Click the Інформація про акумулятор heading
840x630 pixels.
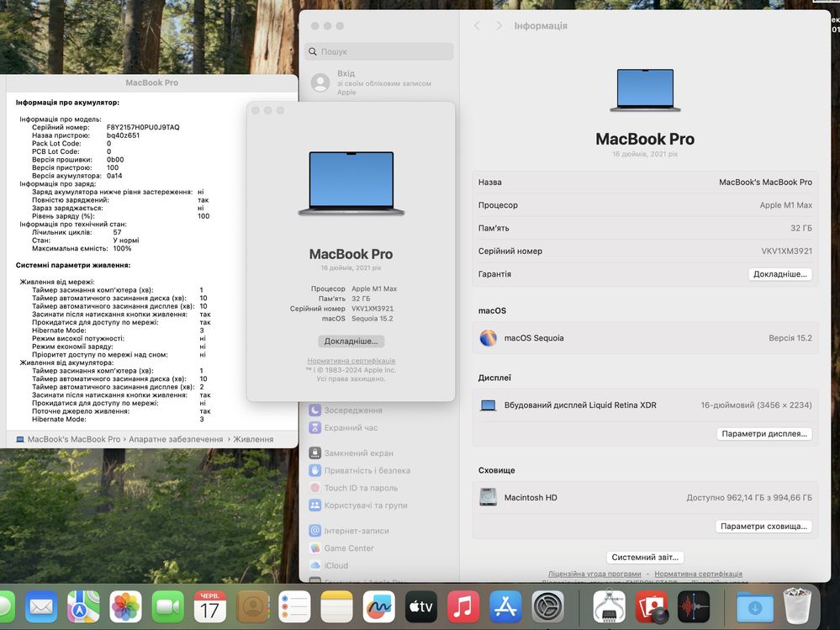click(67, 103)
